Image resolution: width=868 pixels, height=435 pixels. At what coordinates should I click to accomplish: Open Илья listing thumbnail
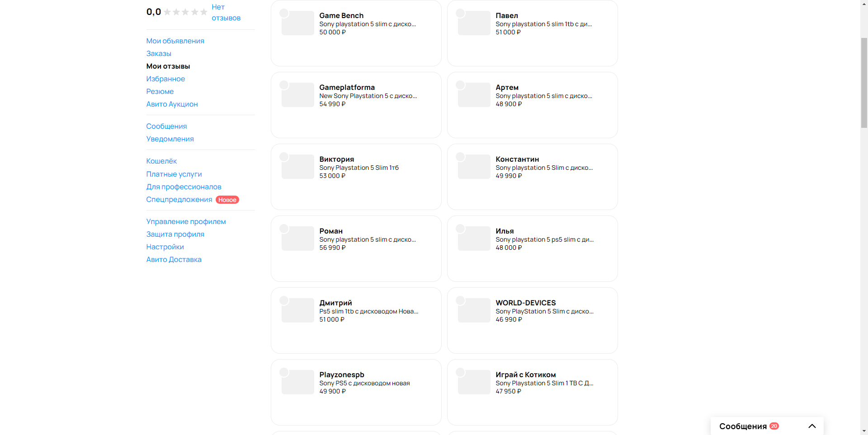coord(474,239)
